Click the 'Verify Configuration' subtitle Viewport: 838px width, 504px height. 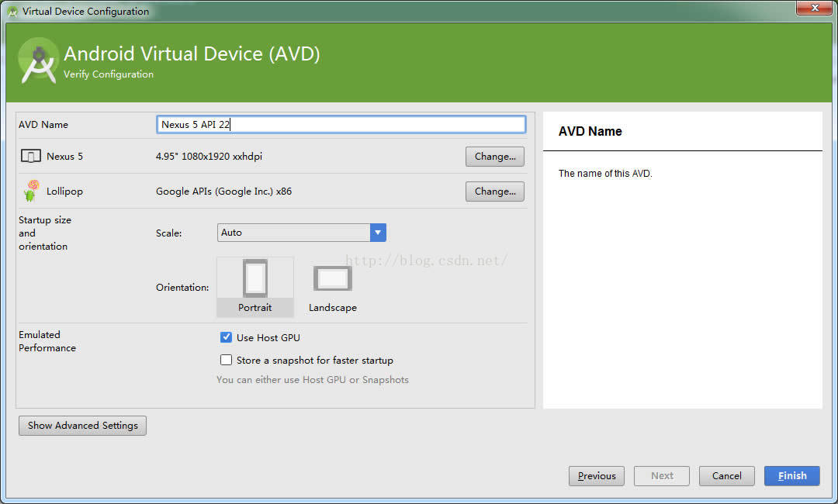[x=109, y=74]
